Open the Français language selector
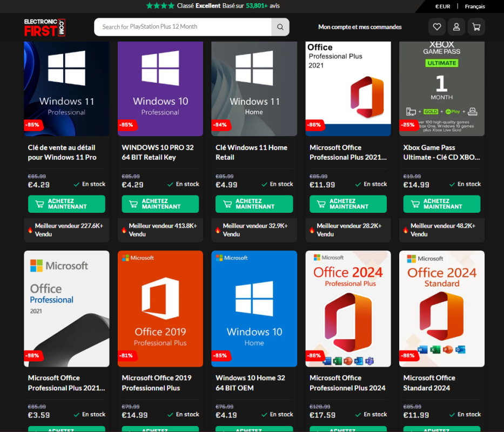This screenshot has width=504, height=432. pyautogui.click(x=475, y=6)
